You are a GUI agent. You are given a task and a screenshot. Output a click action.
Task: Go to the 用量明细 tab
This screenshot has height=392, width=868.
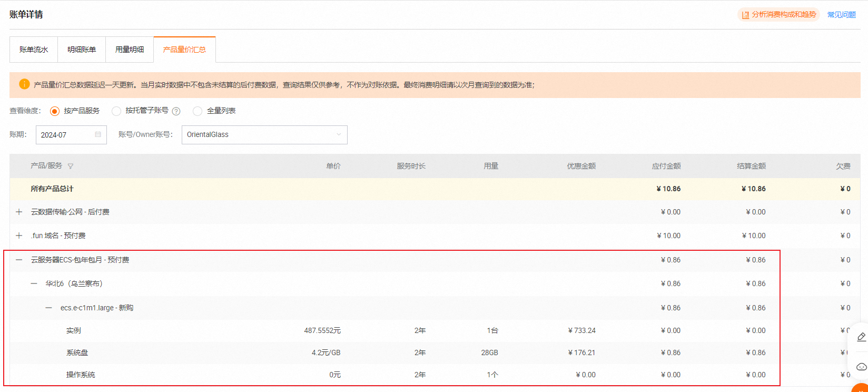pos(130,50)
